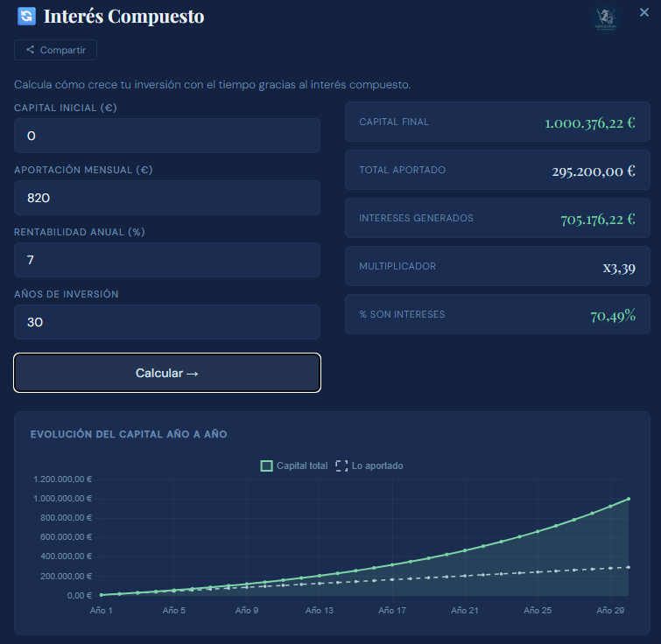Click the TOTAL APORTADO label

pyautogui.click(x=402, y=170)
